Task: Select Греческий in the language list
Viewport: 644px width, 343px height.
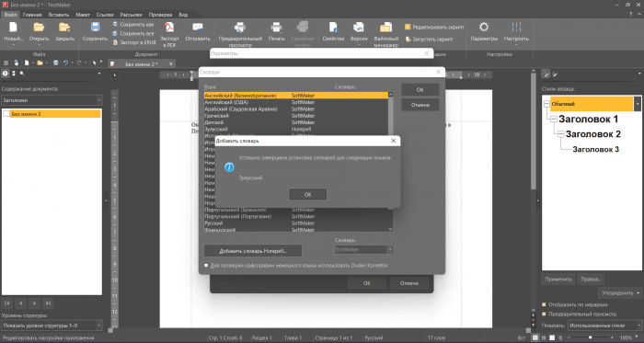Action: tap(295, 116)
